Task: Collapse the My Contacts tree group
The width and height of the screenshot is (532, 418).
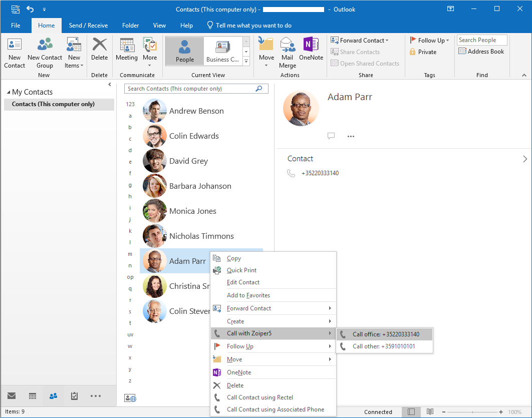Action: (9, 93)
